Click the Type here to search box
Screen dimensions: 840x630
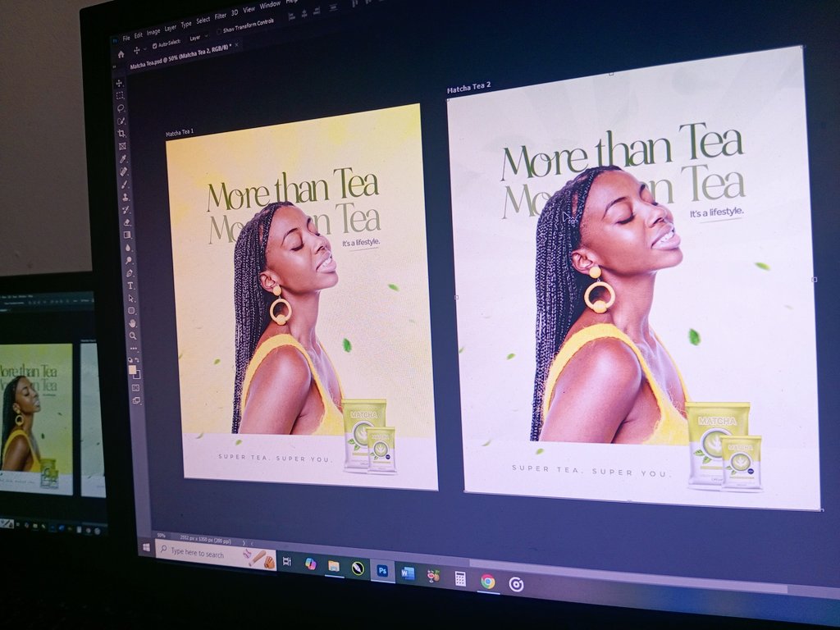[x=216, y=554]
